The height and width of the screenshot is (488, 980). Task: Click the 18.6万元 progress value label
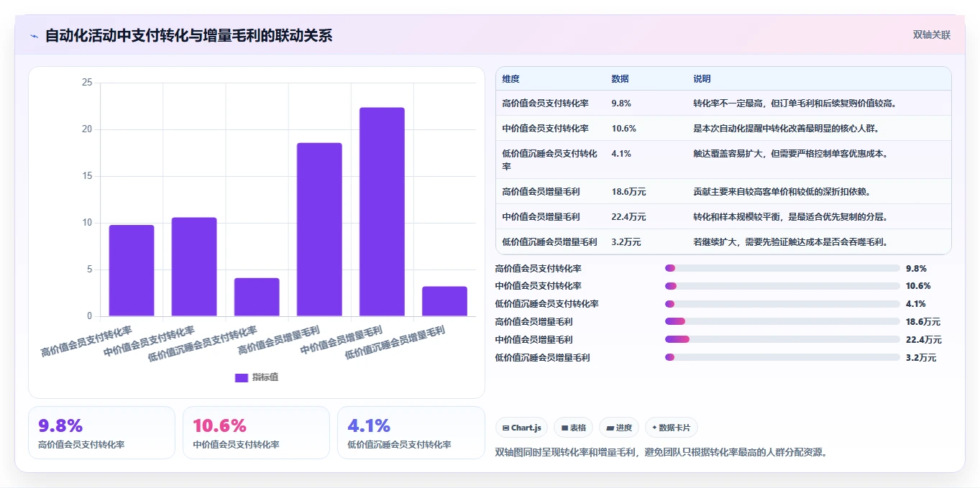pyautogui.click(x=924, y=322)
